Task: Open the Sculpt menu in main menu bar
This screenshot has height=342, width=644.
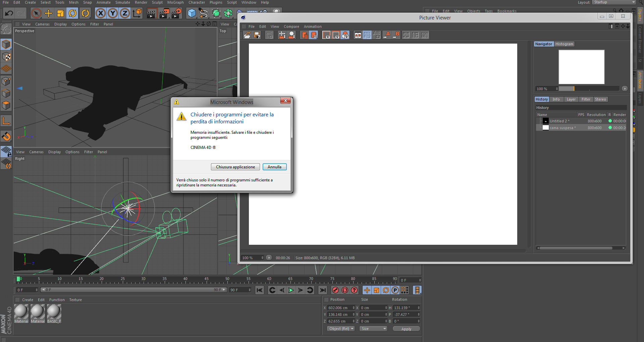Action: [x=157, y=2]
